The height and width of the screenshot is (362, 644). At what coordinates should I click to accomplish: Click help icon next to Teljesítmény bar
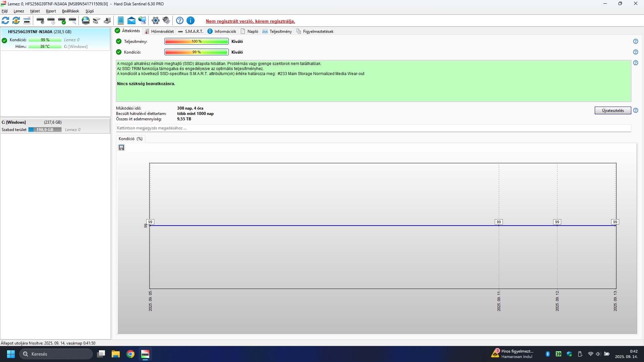tap(635, 41)
